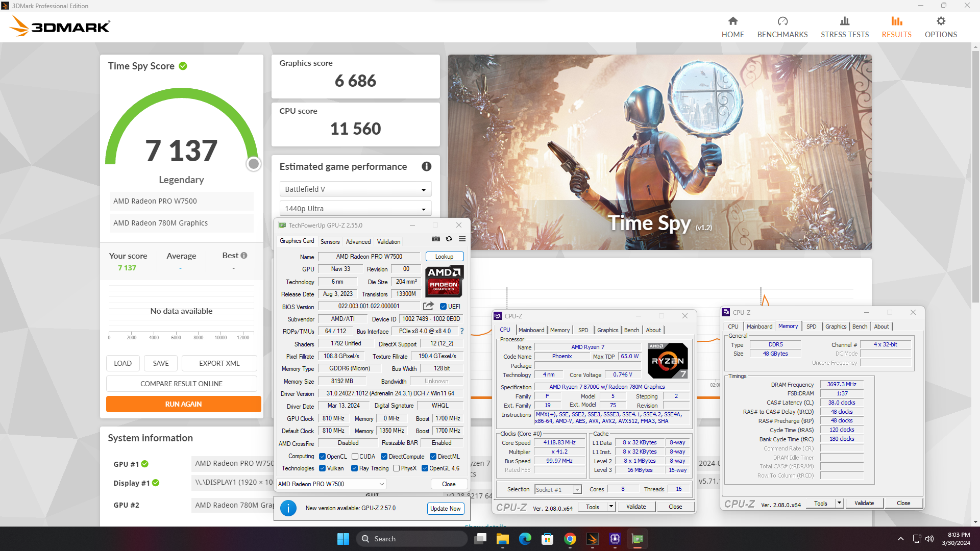Click the SAVE button
Viewport: 980px width, 551px height.
[x=161, y=363]
